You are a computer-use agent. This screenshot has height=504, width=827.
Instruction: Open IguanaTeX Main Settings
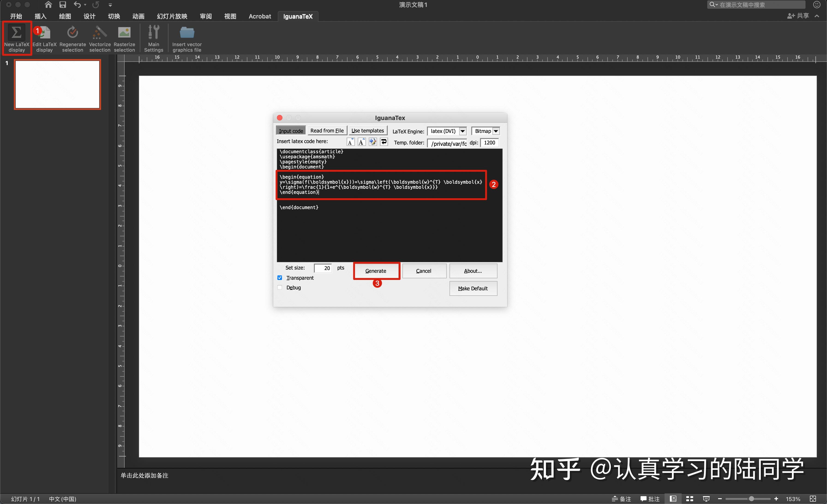pos(154,38)
